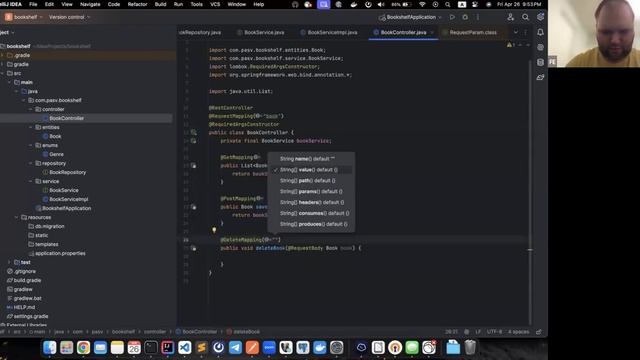Select settings.gradle file
This screenshot has width=640, height=360.
coord(31,316)
